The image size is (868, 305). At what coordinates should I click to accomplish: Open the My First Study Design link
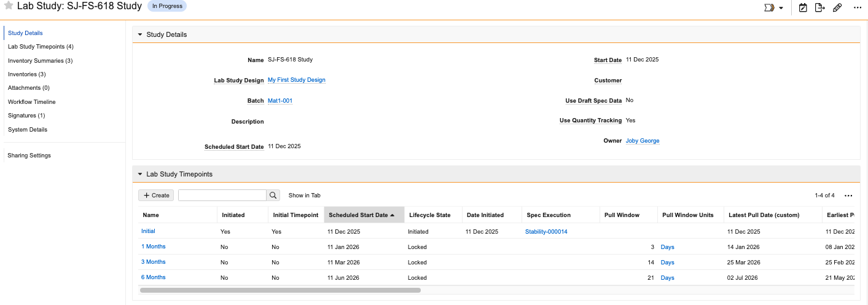point(296,80)
